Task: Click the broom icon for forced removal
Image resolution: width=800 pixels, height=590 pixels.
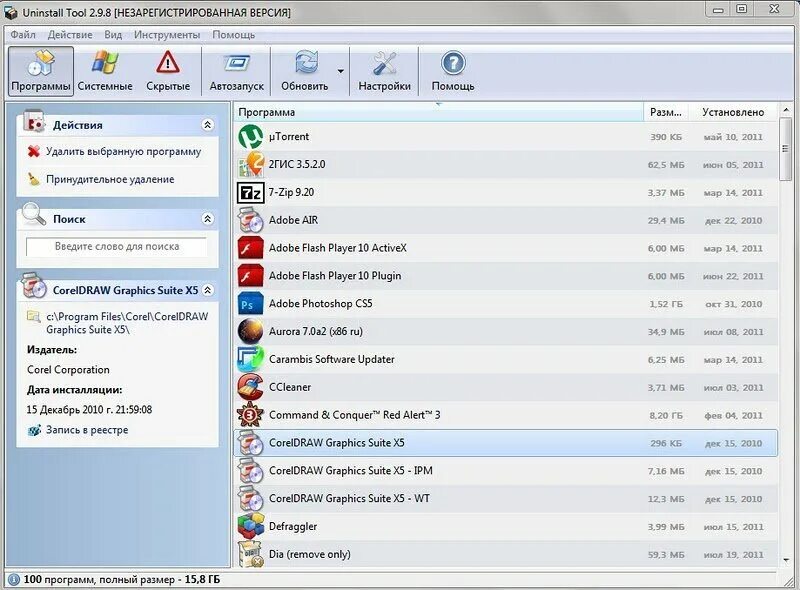Action: click(34, 179)
